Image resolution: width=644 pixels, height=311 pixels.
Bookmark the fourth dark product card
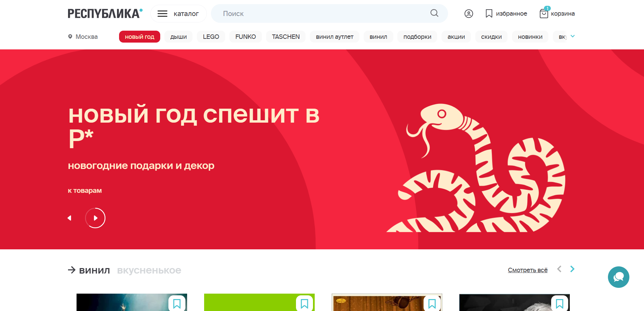point(560,303)
